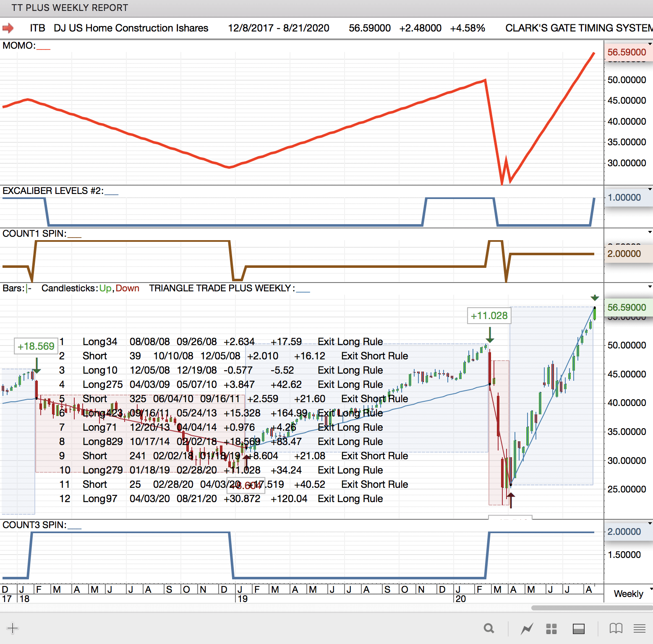The width and height of the screenshot is (653, 644).
Task: Click the green Up candlestick color
Action: [x=105, y=288]
